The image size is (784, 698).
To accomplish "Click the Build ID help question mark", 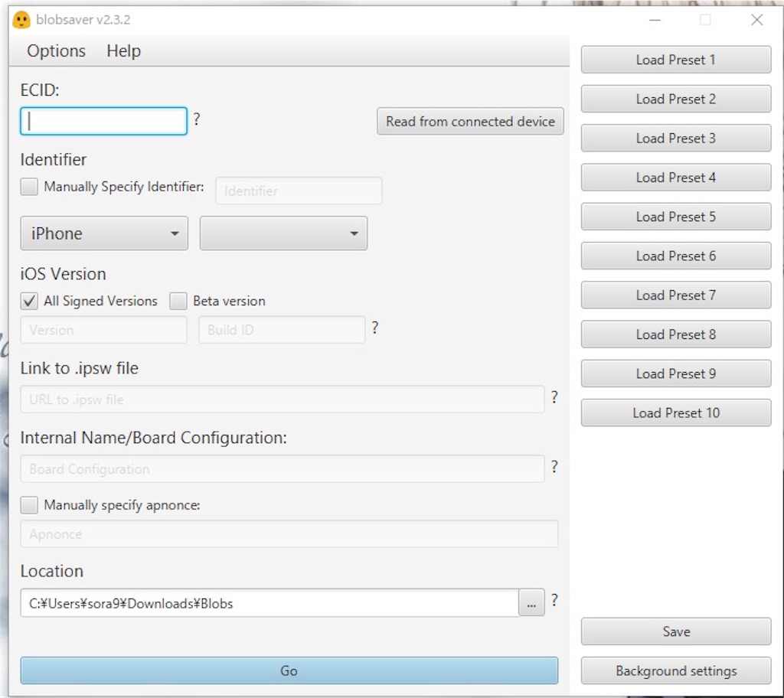I will [375, 328].
